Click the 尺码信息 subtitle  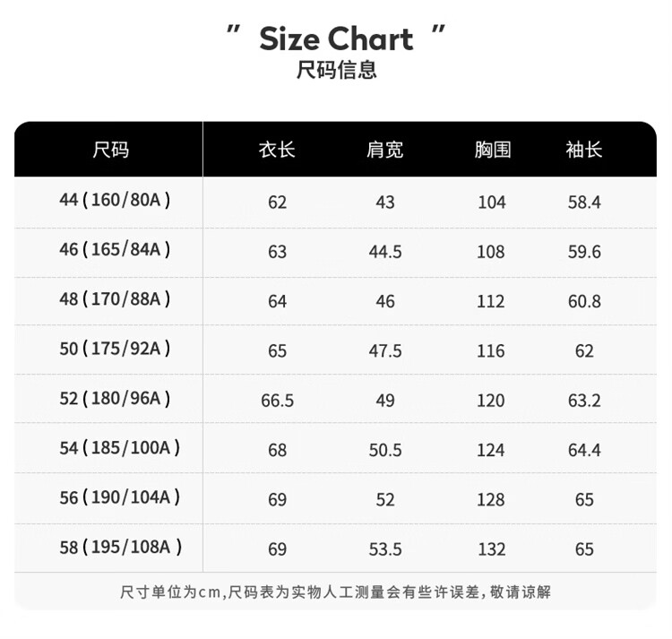(336, 70)
